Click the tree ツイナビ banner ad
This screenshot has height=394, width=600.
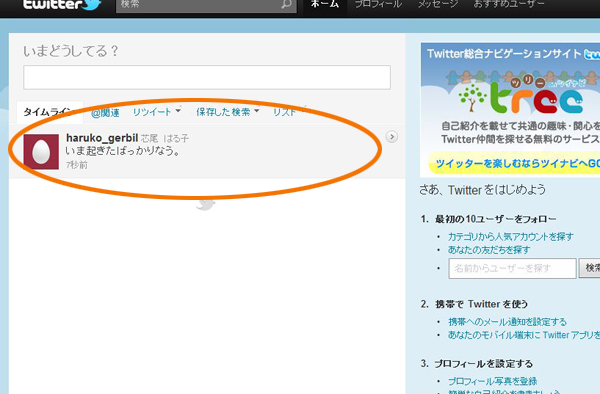[510, 110]
